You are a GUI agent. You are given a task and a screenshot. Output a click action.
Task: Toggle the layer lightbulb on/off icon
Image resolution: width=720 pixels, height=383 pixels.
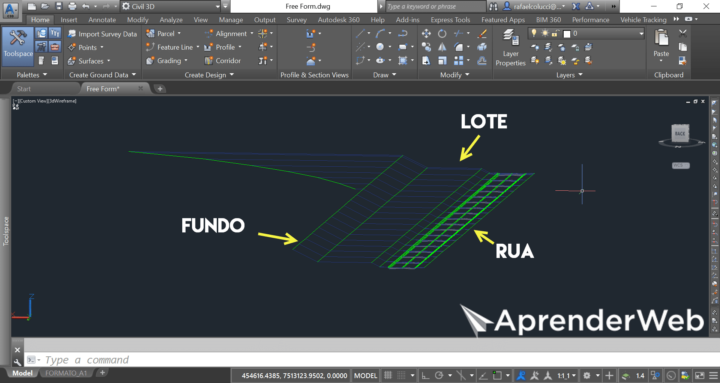(534, 34)
